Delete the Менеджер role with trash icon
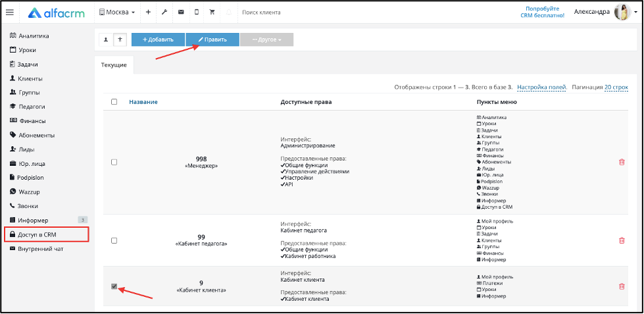The image size is (644, 314). [622, 163]
